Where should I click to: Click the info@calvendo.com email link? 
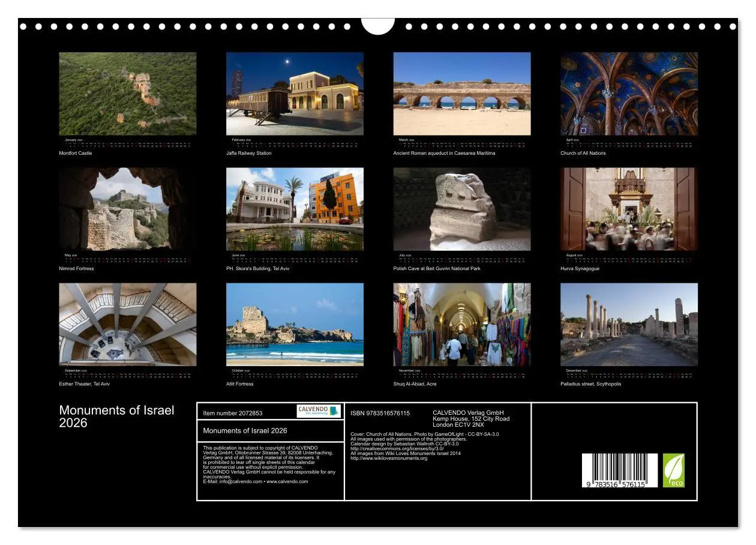click(x=239, y=481)
